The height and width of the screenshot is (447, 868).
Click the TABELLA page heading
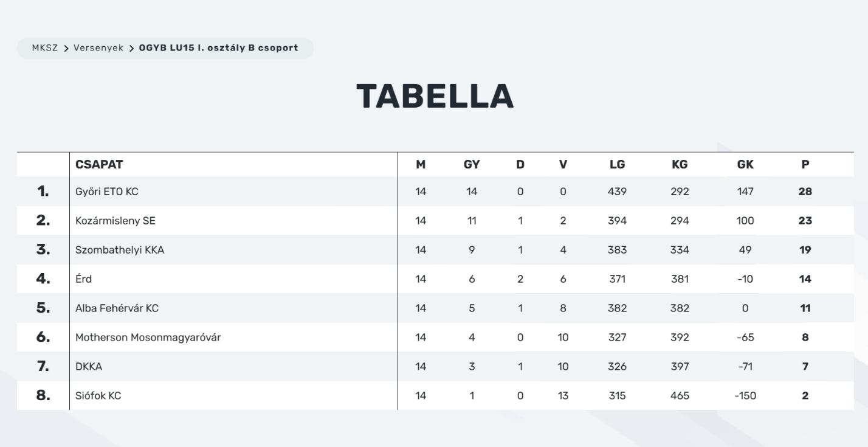[435, 96]
